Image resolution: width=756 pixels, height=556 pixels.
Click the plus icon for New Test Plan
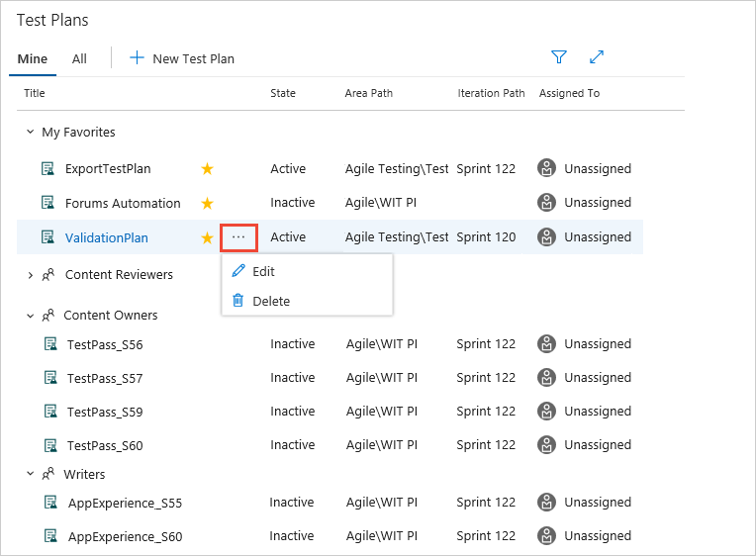[138, 58]
